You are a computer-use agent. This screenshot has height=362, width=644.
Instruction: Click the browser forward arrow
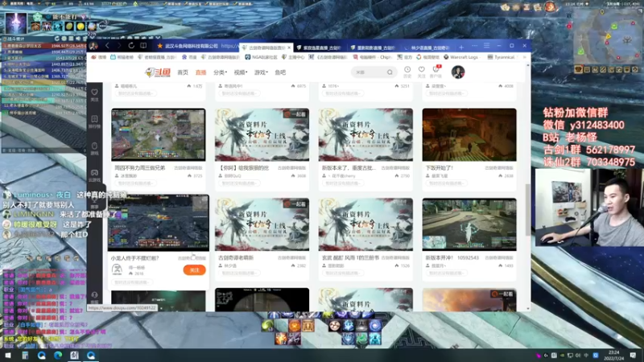tap(119, 46)
